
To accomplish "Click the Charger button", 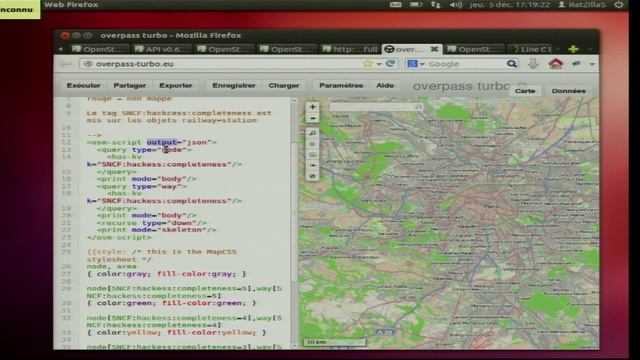I will tap(284, 85).
